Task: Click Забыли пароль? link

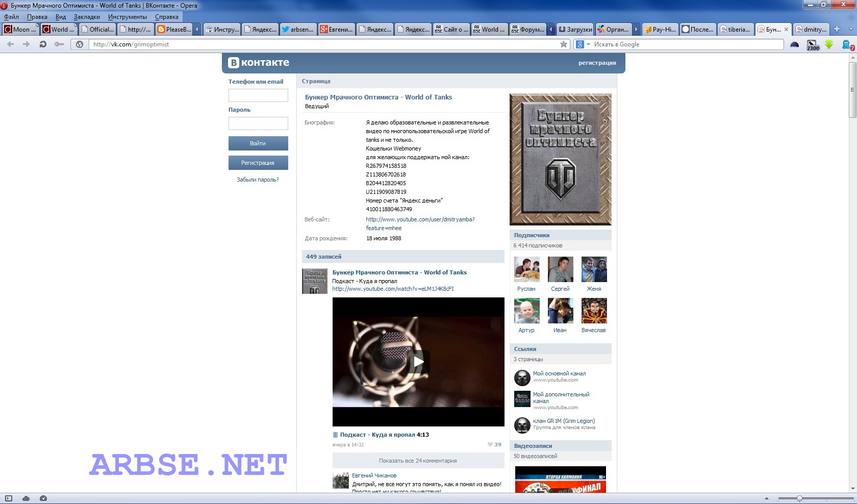Action: coord(258,180)
